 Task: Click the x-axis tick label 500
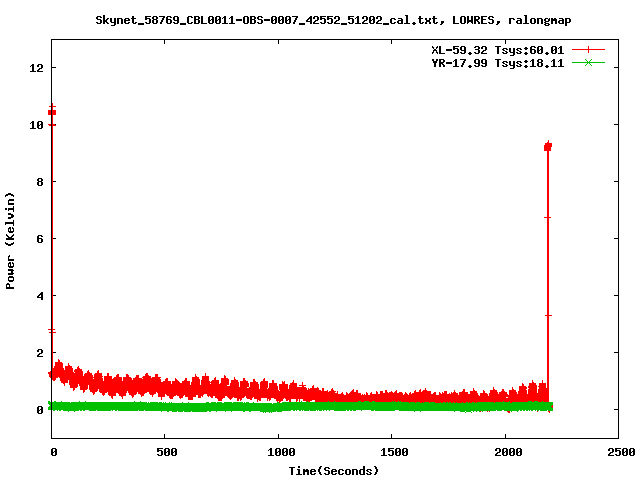click(167, 452)
